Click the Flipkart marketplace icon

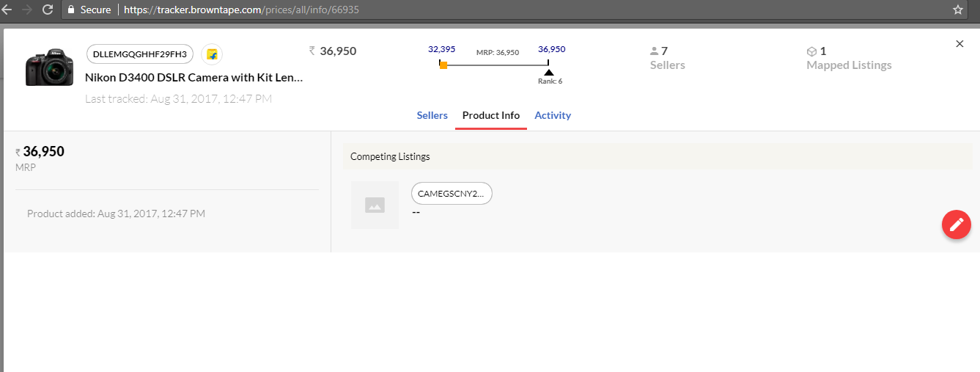coord(212,54)
